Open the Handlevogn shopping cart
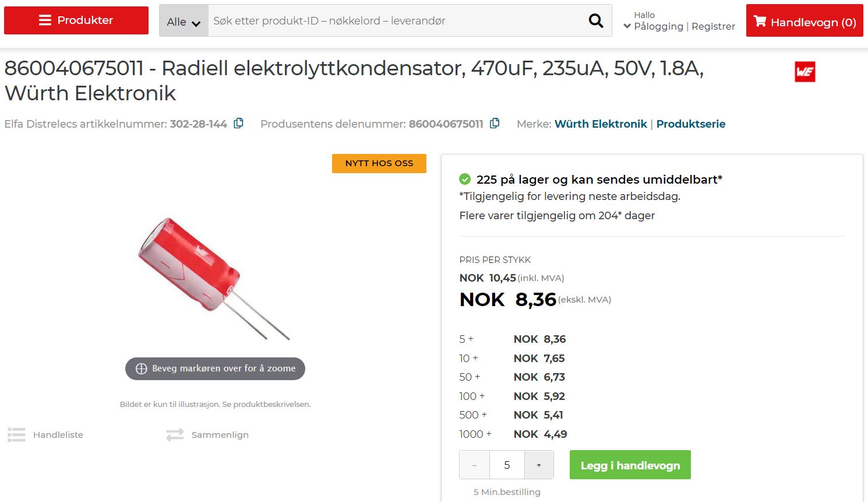 (x=804, y=22)
